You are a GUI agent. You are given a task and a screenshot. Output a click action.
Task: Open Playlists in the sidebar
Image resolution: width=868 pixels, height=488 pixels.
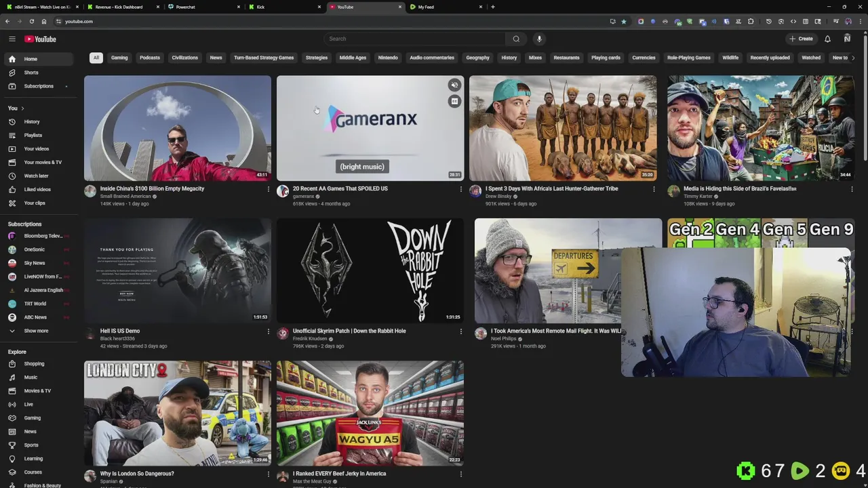[x=38, y=135]
